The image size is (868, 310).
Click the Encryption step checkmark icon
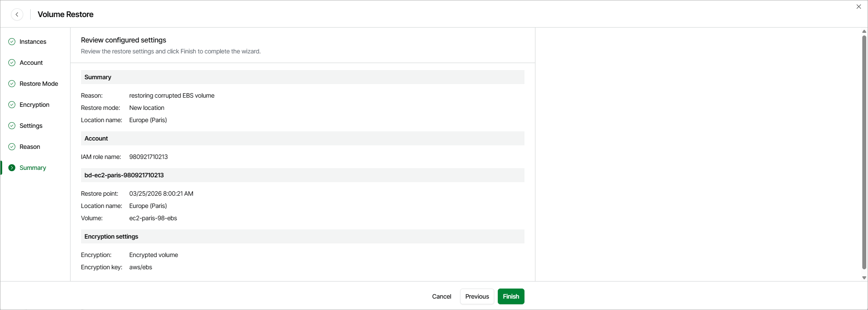[x=12, y=105]
